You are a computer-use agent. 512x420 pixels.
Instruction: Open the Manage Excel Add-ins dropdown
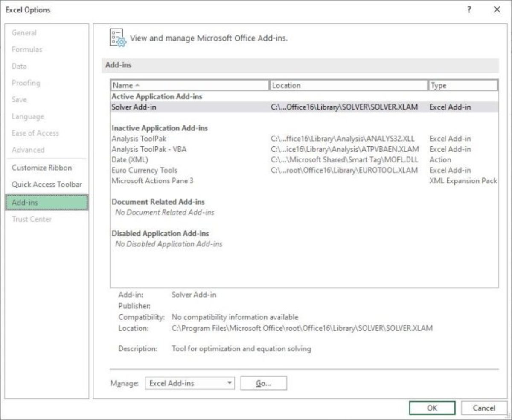click(190, 383)
